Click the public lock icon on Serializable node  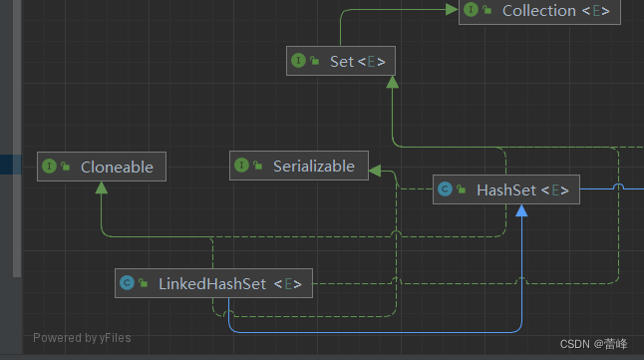pyautogui.click(x=257, y=166)
